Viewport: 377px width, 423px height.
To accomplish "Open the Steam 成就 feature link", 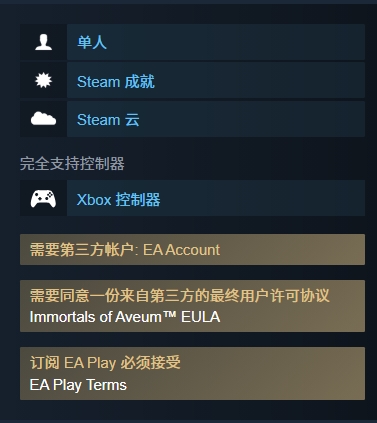I will click(x=116, y=82).
